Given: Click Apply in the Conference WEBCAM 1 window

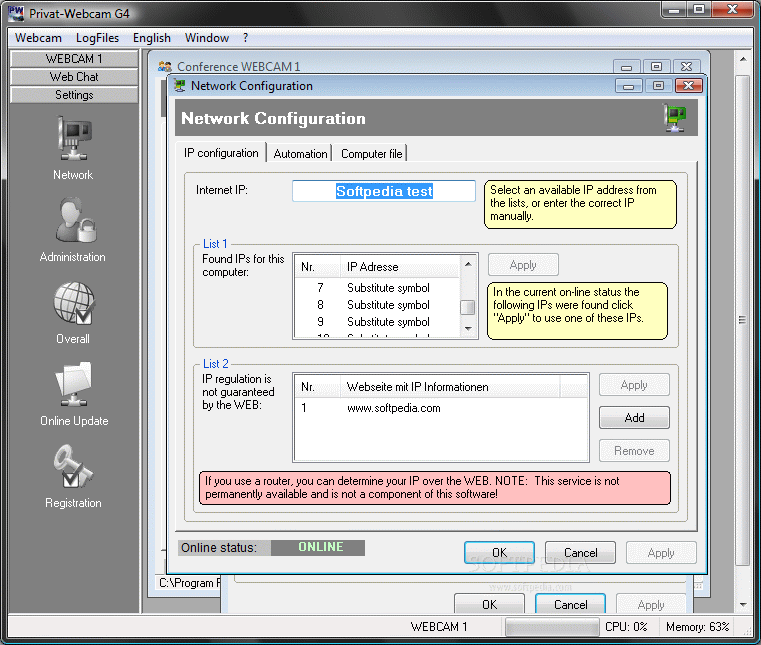Looking at the screenshot, I should click(651, 604).
